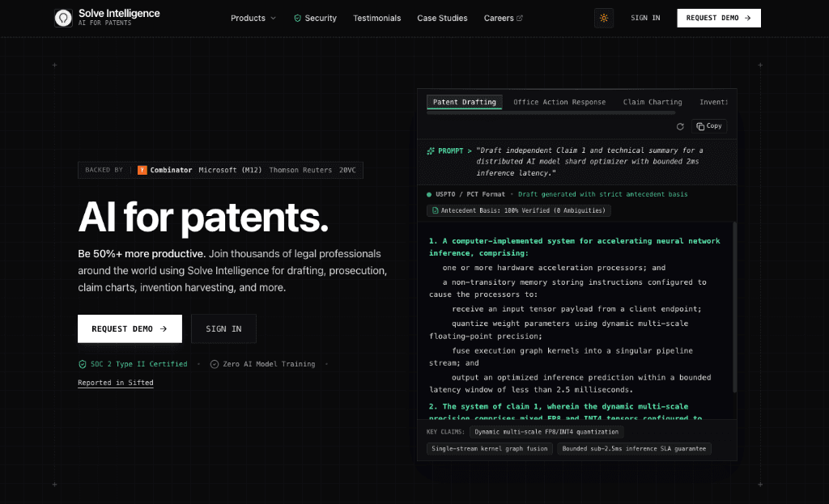Click the AI for patents headline
The height and width of the screenshot is (504, 829).
203,217
